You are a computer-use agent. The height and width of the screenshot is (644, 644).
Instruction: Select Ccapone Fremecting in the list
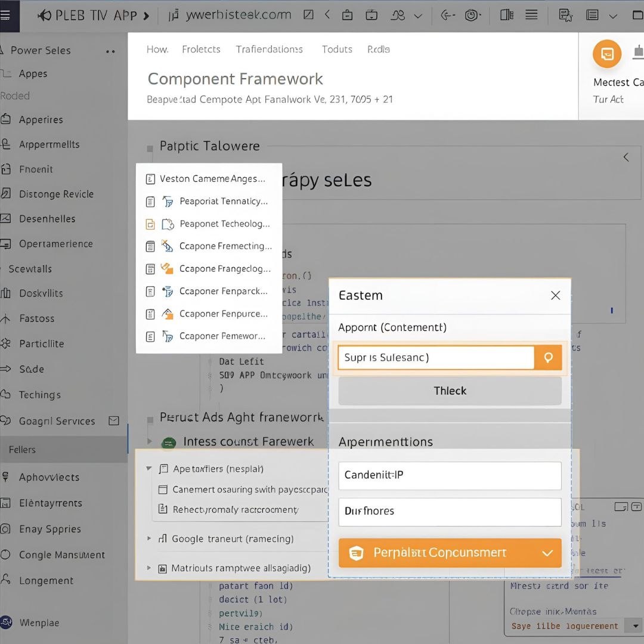(225, 246)
